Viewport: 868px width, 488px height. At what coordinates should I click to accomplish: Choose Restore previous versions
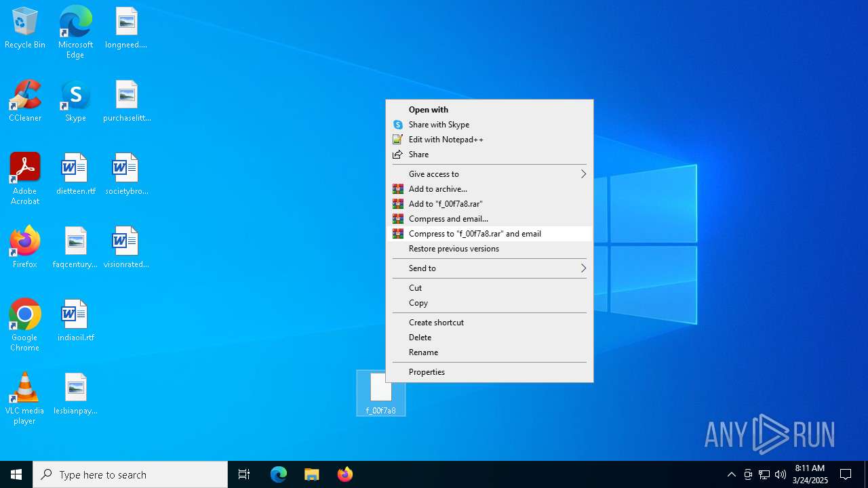490,249
